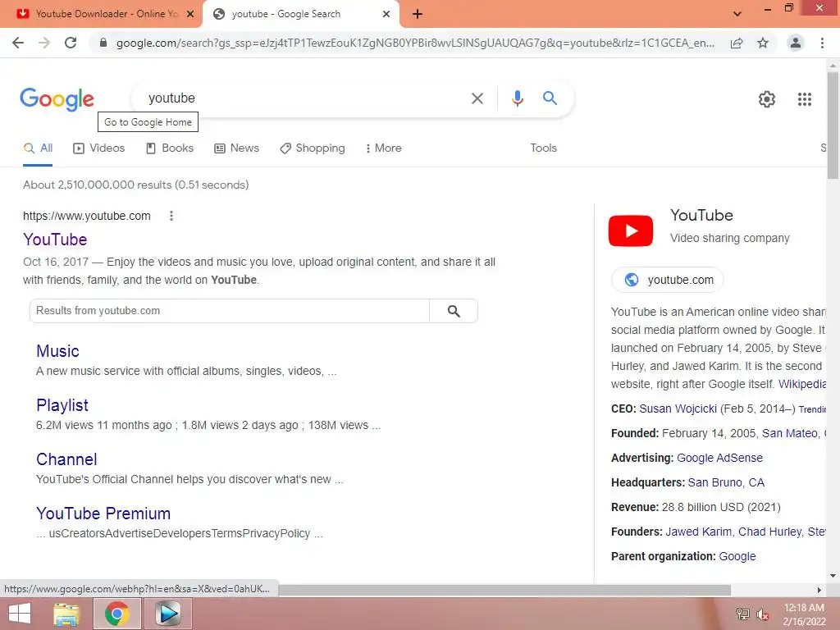Open the Tools search options
Viewport: 840px width, 630px height.
[x=543, y=148]
